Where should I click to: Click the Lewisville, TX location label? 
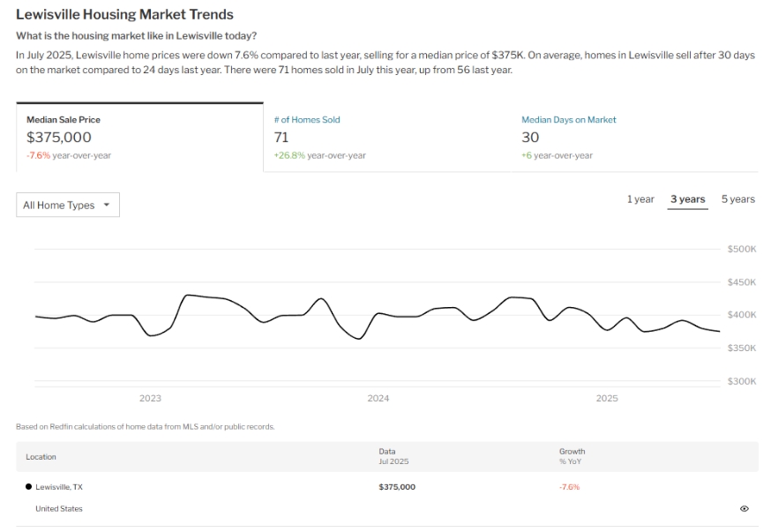click(x=59, y=487)
